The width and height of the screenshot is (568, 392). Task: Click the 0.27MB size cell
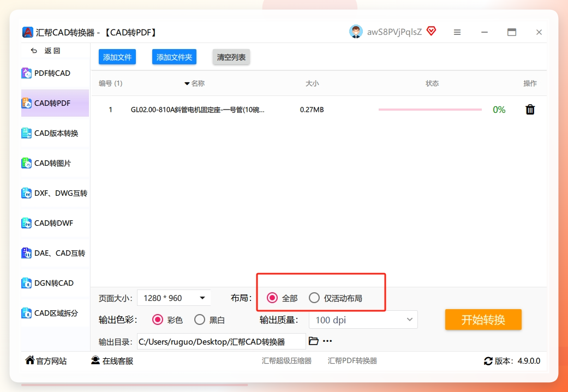(x=312, y=110)
